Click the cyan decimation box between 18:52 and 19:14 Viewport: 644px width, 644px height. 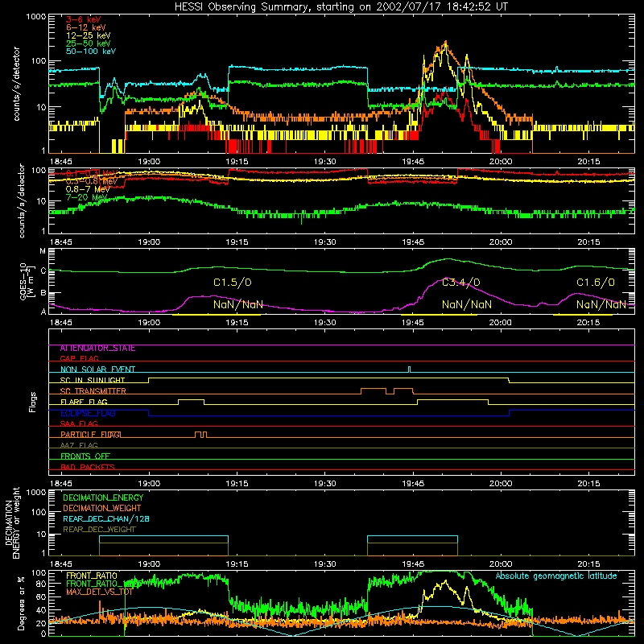tap(163, 539)
